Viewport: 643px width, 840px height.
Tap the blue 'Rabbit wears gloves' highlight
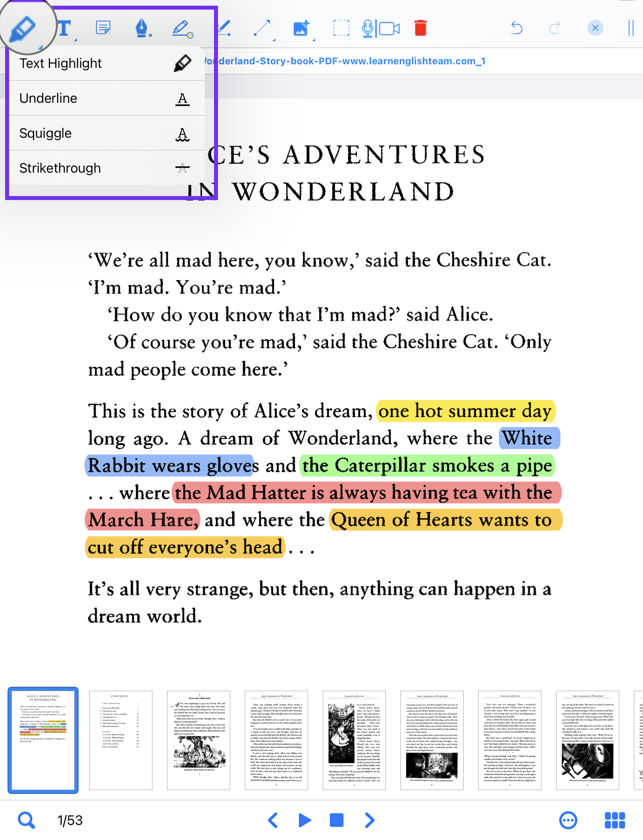(170, 466)
